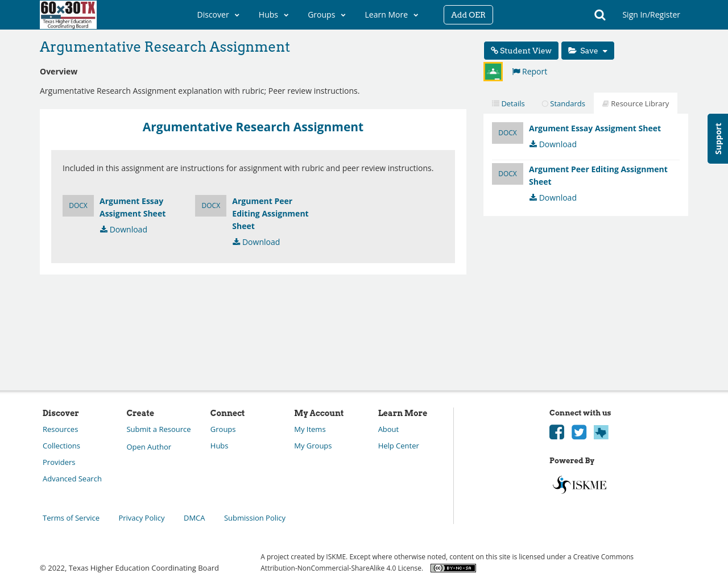Expand the Discover menu

[x=218, y=15]
